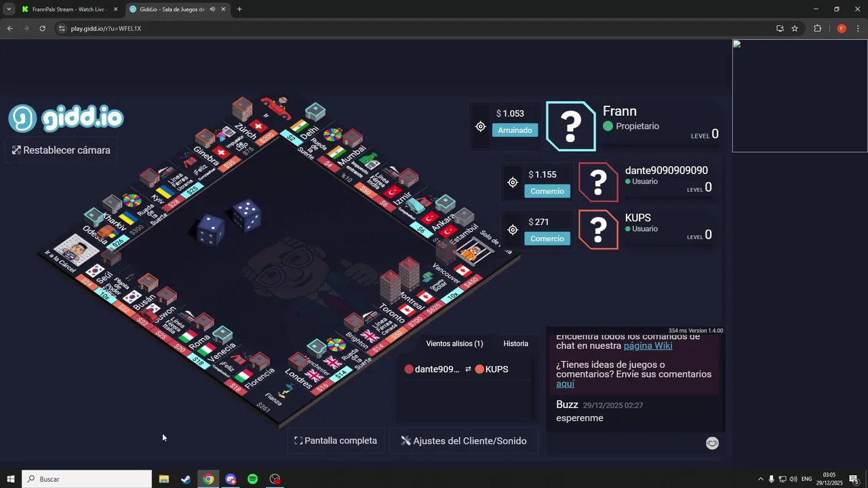Click the right blue die
868x488 pixels.
pos(247,214)
